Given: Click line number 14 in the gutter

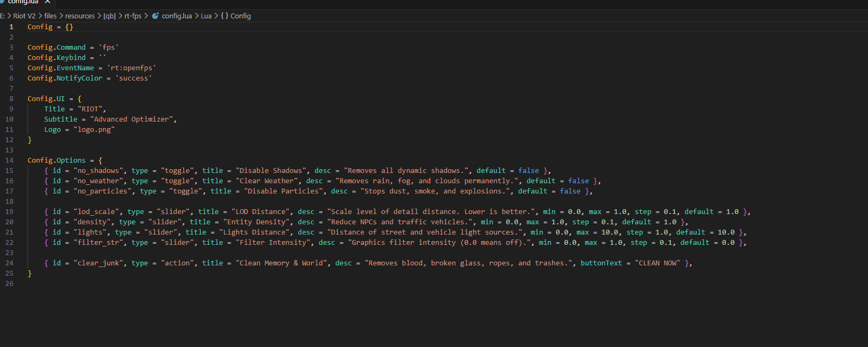Looking at the screenshot, I should (x=9, y=161).
